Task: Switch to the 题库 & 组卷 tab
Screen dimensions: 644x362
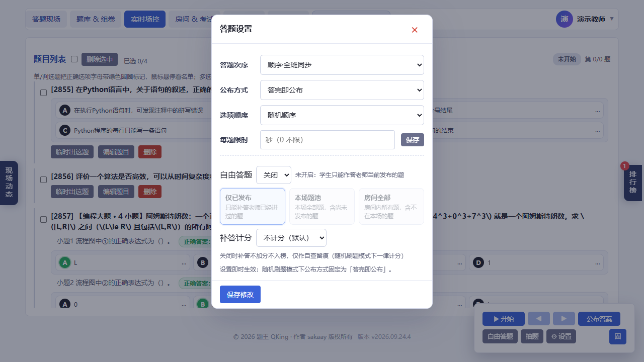Action: [x=96, y=19]
